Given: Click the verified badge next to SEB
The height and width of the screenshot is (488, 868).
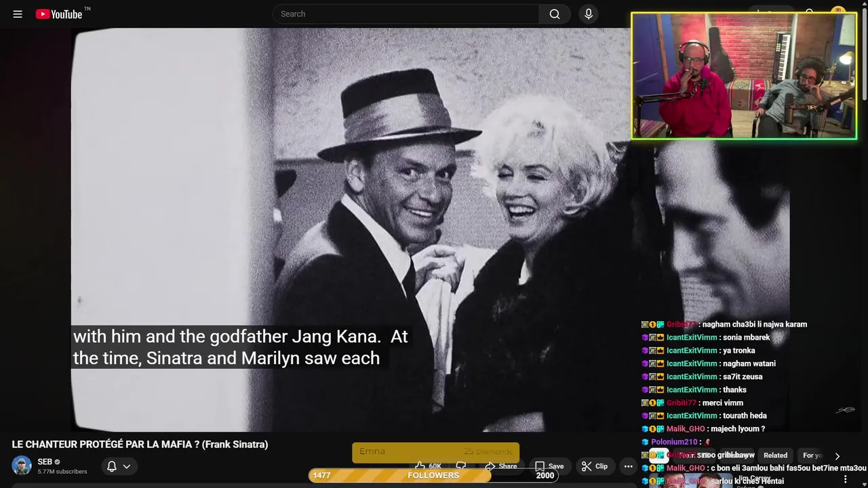Looking at the screenshot, I should click(58, 462).
